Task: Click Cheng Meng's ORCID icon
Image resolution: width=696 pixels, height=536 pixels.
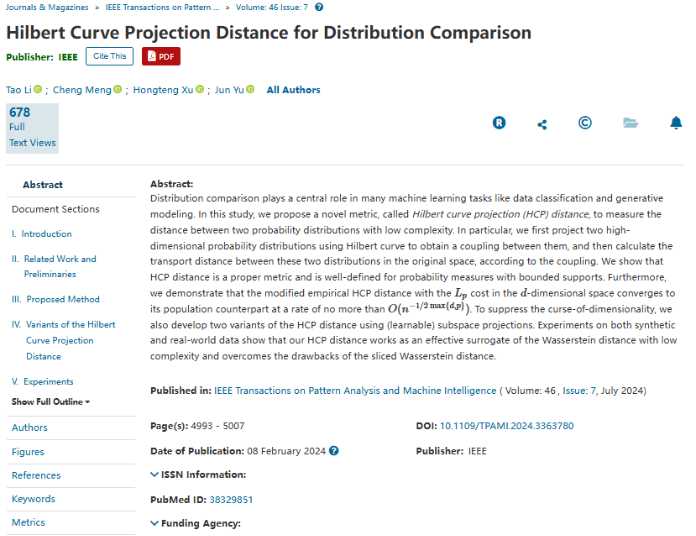Action: click(117, 90)
